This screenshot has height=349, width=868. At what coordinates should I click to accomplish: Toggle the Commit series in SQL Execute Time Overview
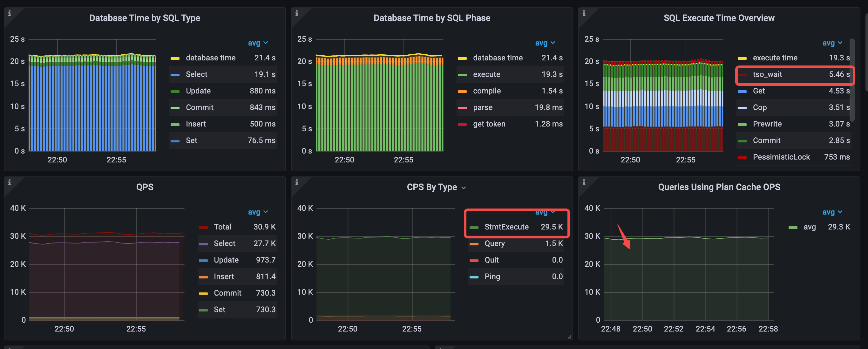(x=766, y=140)
